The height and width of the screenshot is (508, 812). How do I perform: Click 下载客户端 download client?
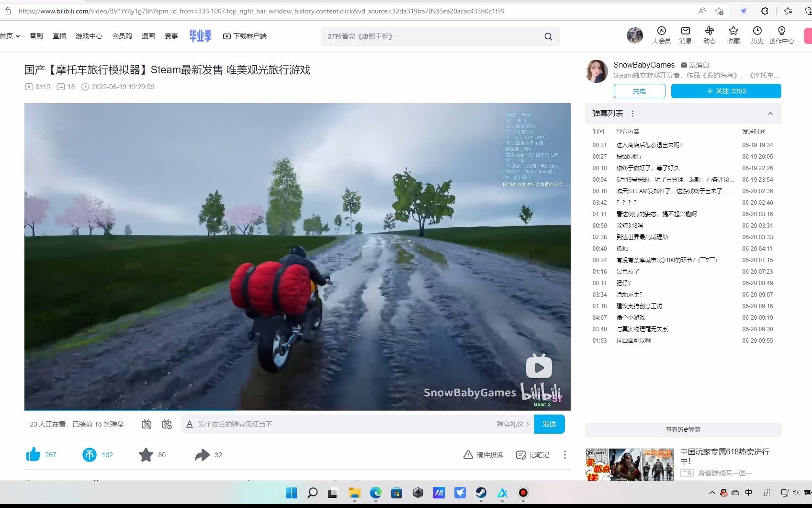coord(245,36)
